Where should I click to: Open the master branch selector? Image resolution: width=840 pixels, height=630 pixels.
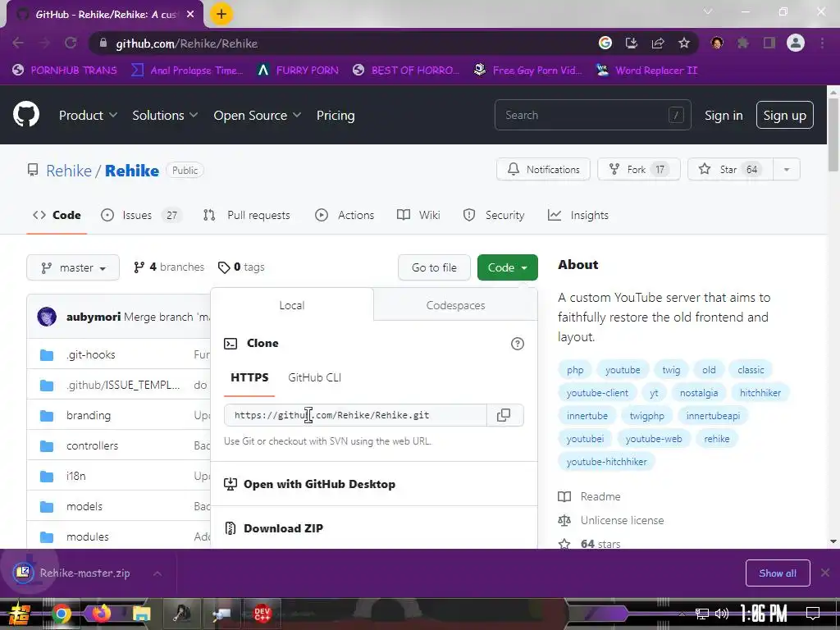click(73, 267)
